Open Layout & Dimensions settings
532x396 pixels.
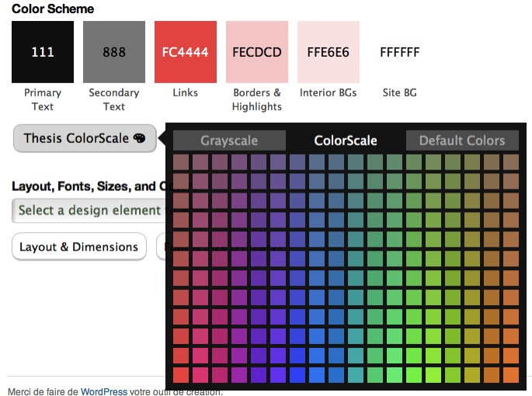78,247
